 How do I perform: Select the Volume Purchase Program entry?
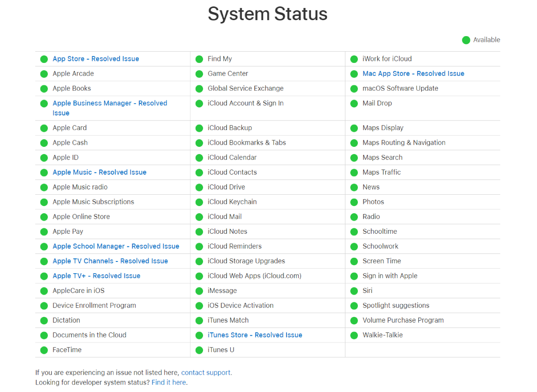point(403,320)
